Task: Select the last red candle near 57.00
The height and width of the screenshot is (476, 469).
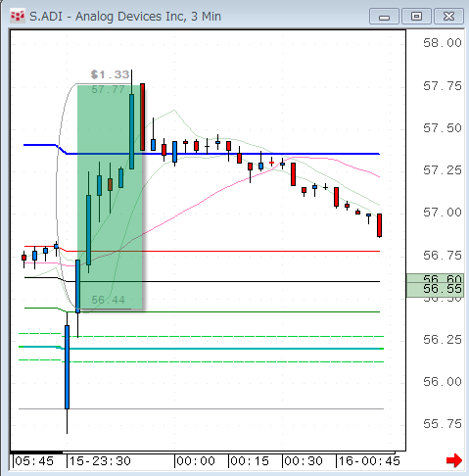Action: 379,225
